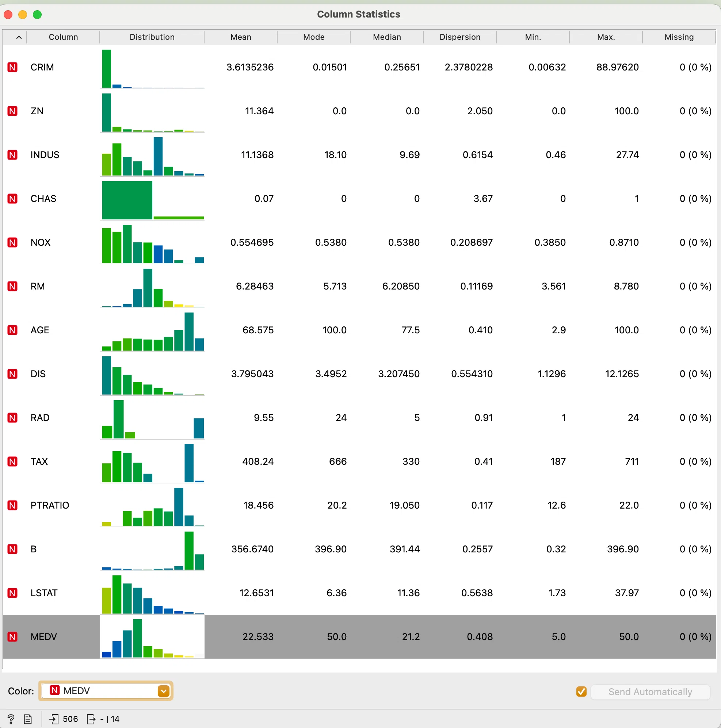Click the numeric type icon beside RM

click(12, 286)
